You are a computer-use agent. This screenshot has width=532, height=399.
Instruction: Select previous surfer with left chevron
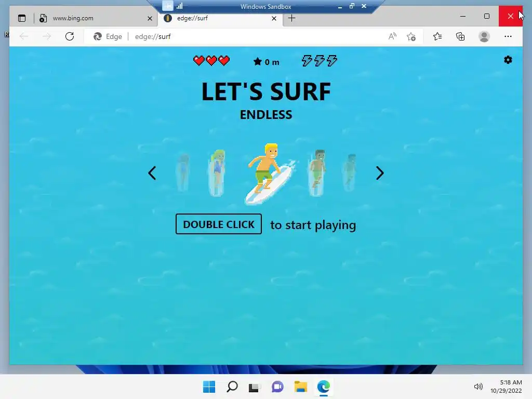point(152,173)
